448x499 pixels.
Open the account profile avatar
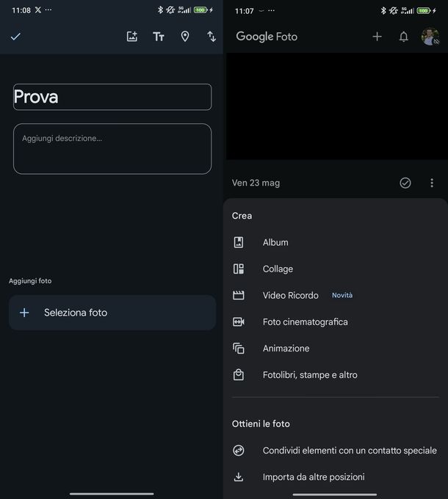coord(430,37)
